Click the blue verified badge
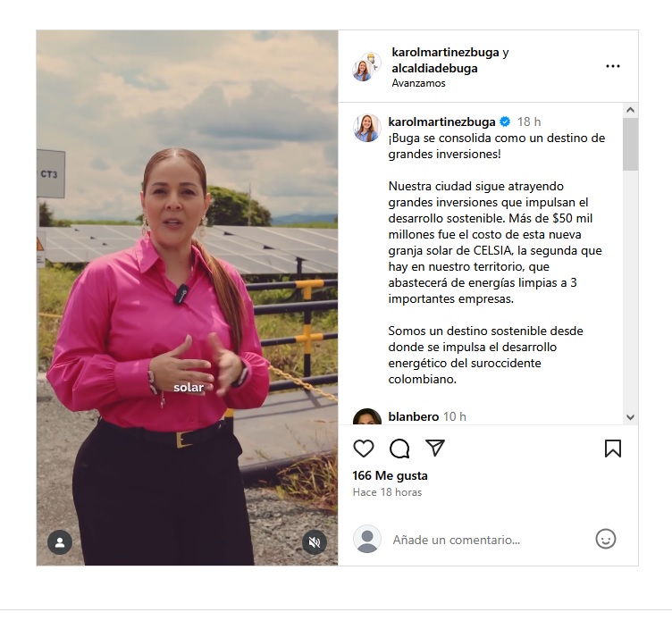Viewport: 672px width, 629px height. 505,122
